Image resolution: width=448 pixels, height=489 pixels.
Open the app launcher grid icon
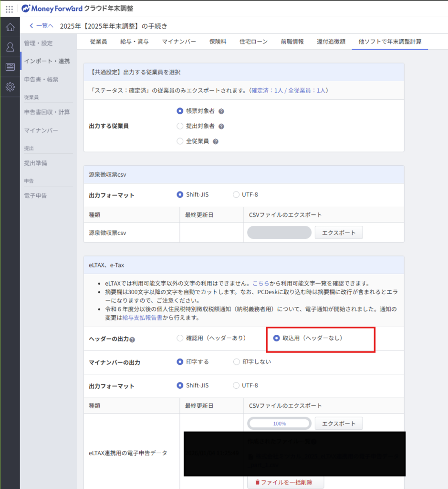(10, 9)
